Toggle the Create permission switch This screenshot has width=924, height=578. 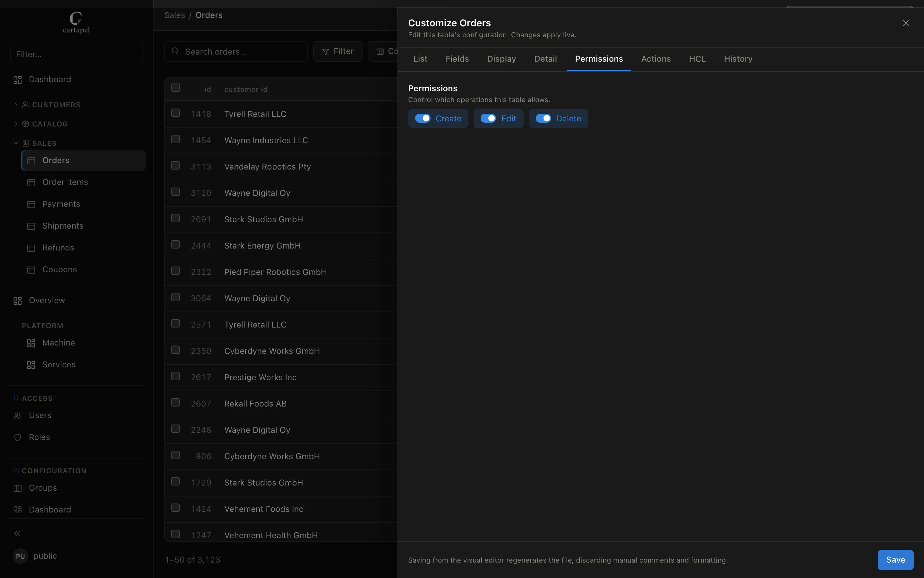[423, 118]
